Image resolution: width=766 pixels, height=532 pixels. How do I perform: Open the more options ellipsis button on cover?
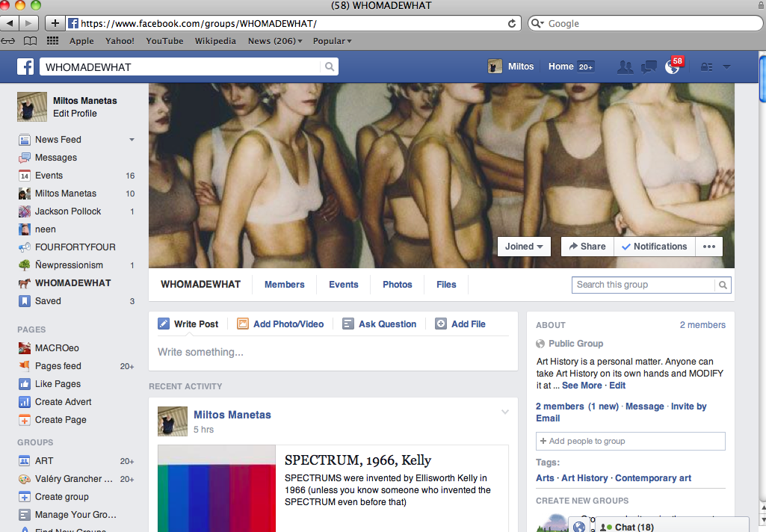point(709,247)
